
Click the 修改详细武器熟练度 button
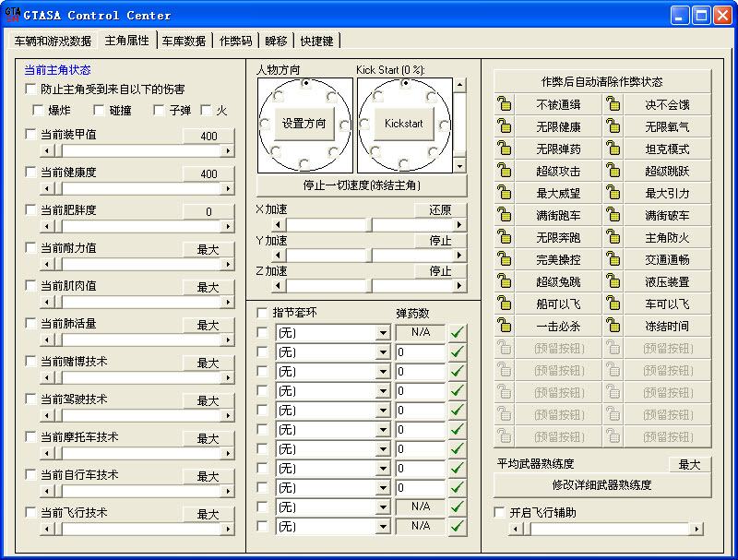tap(601, 484)
